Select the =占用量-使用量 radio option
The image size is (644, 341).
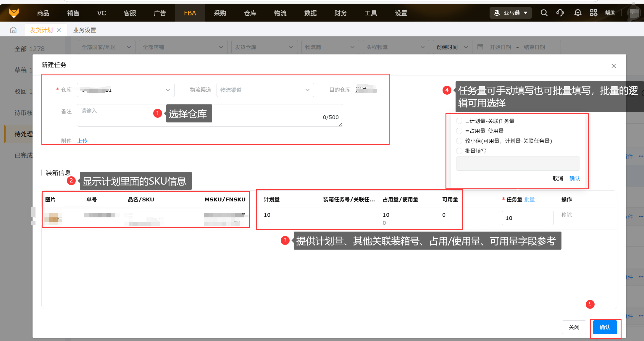coord(459,131)
